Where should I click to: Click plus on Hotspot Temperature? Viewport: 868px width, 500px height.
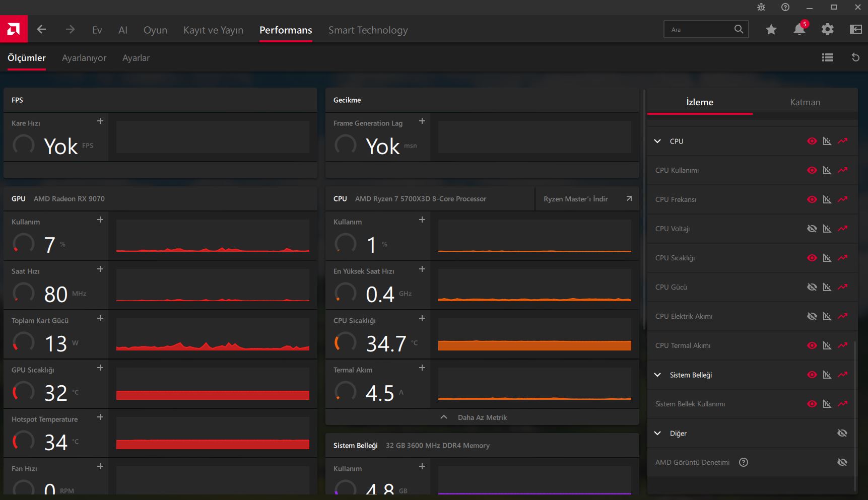click(100, 417)
